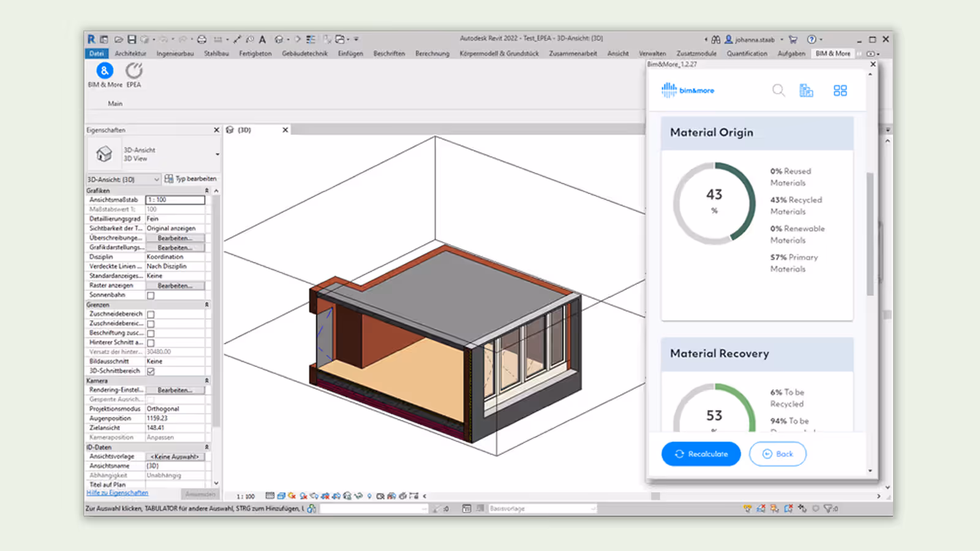Click the drawing area horizontal scrollbar thumb
The width and height of the screenshot is (980, 551).
coord(655,496)
